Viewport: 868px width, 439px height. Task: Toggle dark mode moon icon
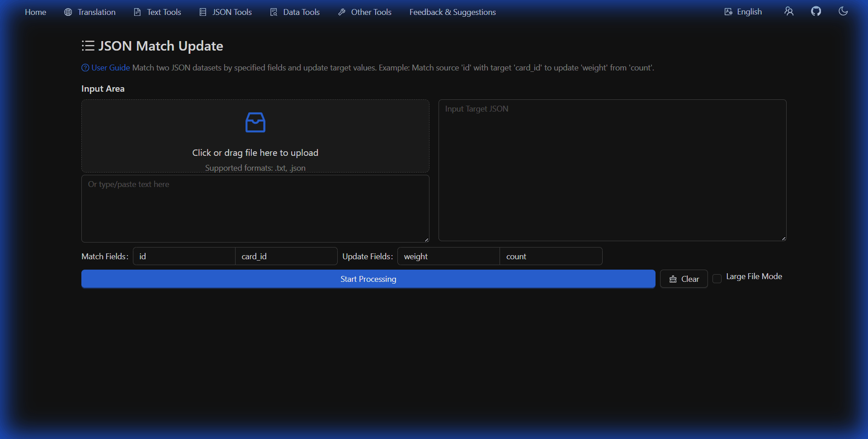point(843,11)
